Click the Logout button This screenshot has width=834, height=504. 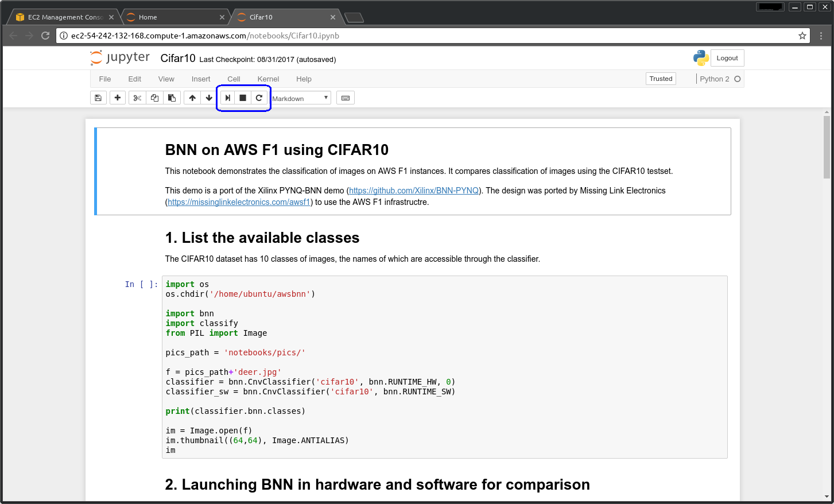click(x=727, y=58)
